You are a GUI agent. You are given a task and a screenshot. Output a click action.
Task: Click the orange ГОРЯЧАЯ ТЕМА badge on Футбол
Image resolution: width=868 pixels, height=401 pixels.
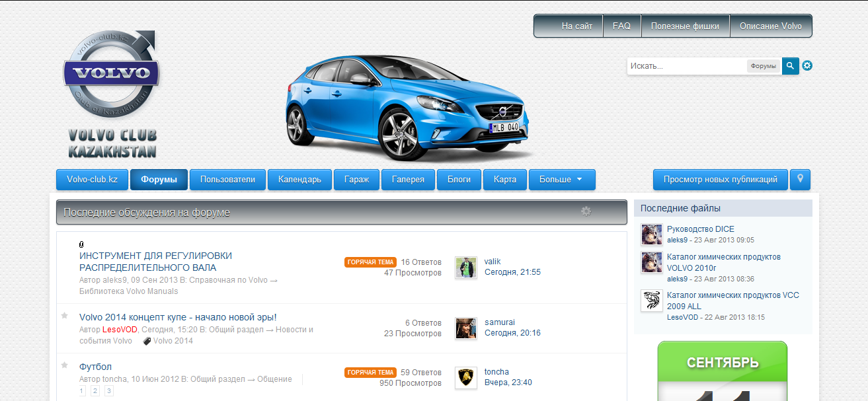tap(370, 373)
